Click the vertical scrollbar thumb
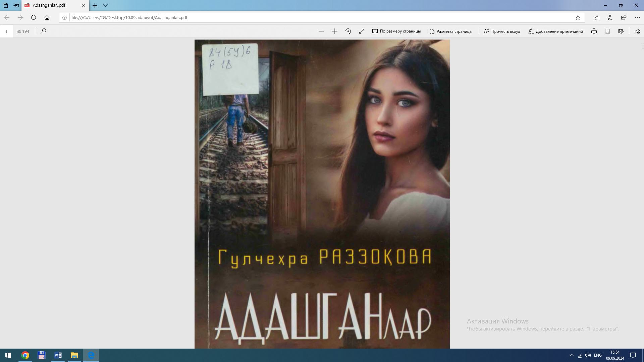Image resolution: width=644 pixels, height=362 pixels. pyautogui.click(x=643, y=46)
